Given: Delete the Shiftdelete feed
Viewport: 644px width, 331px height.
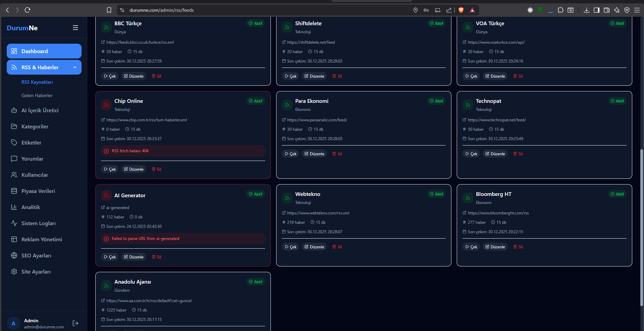Looking at the screenshot, I should 337,76.
